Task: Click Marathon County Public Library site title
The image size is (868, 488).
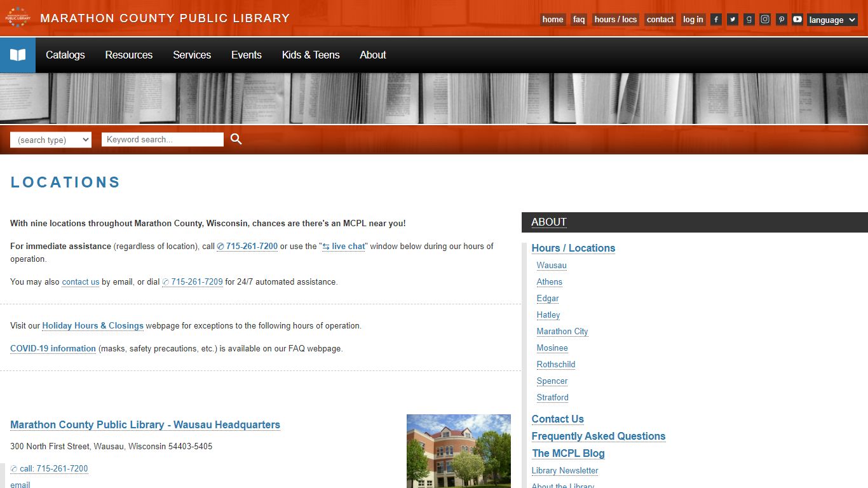Action: click(165, 18)
